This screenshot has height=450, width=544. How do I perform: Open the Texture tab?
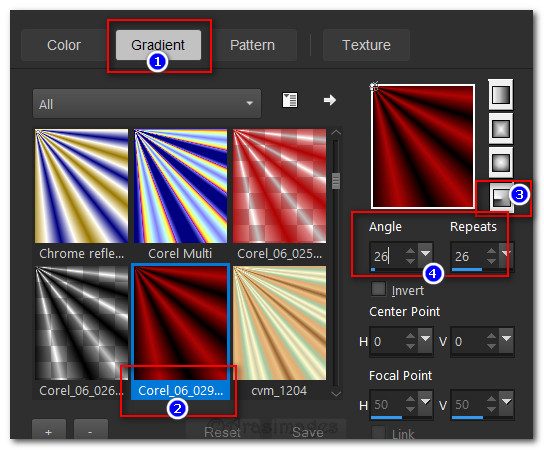tap(366, 45)
